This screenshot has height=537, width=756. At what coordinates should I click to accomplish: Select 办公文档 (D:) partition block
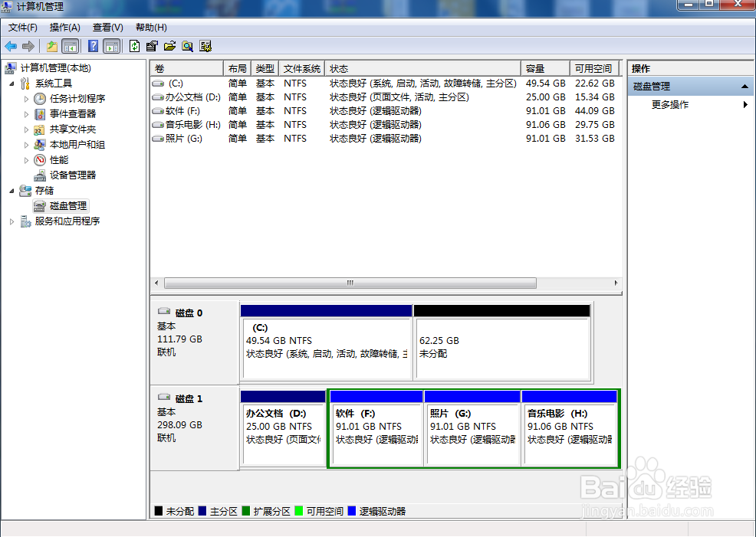(283, 428)
